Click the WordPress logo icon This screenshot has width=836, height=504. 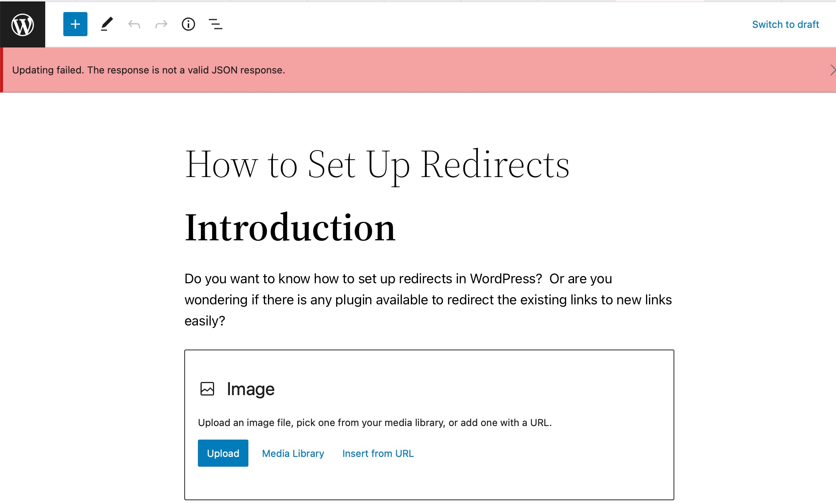click(x=23, y=24)
